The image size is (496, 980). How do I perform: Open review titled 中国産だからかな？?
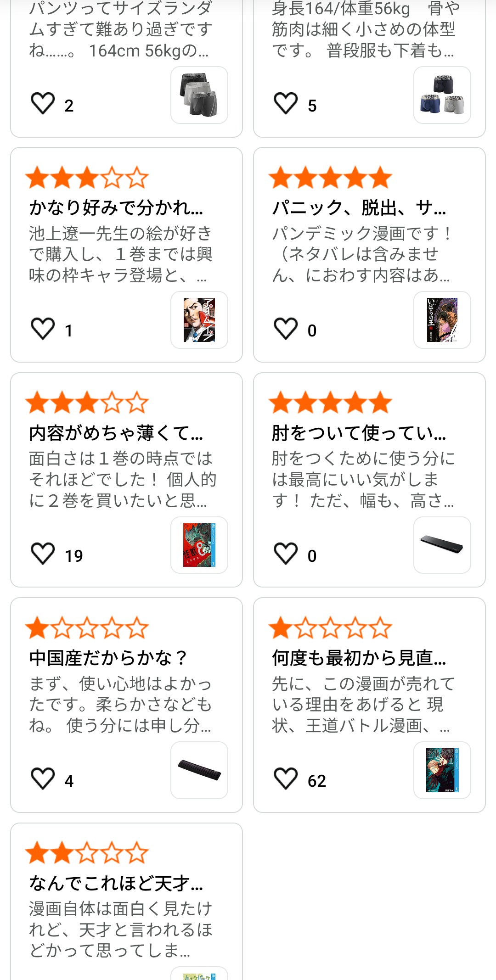pos(108,658)
